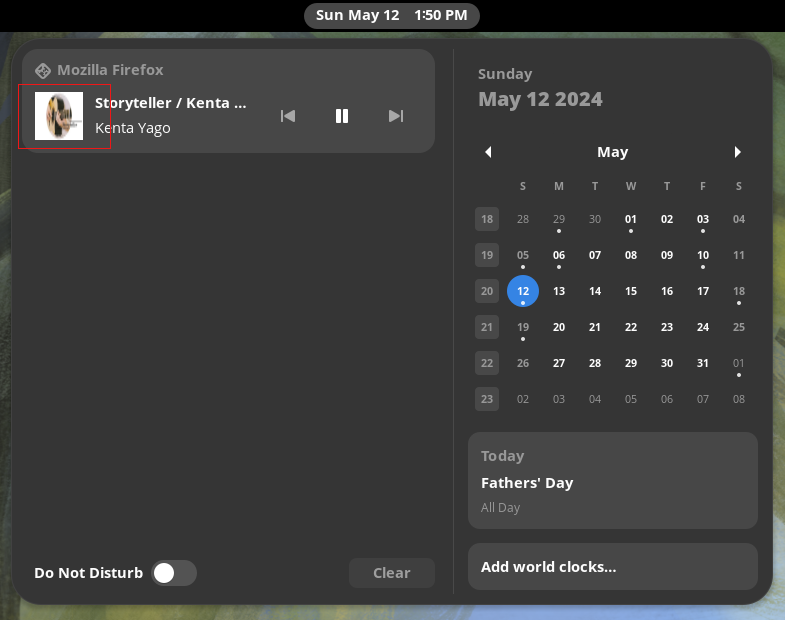The image size is (785, 620).
Task: Skip to next track in media player
Action: click(x=396, y=116)
